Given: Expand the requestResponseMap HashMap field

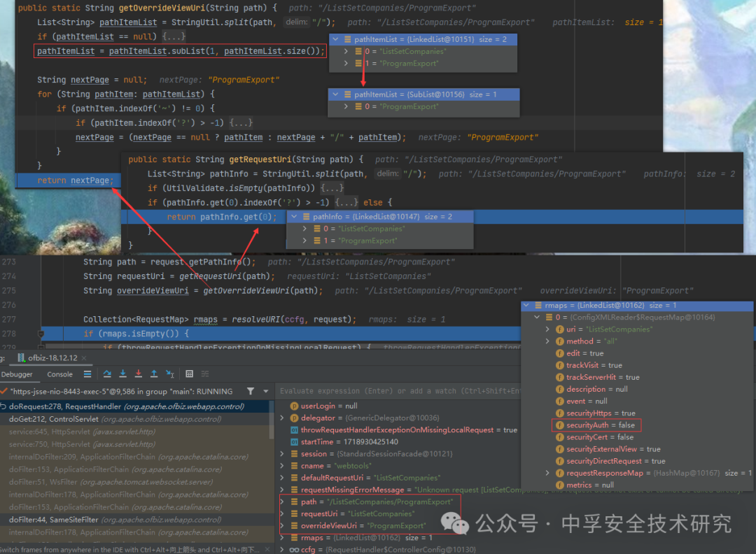Looking at the screenshot, I should coord(547,473).
